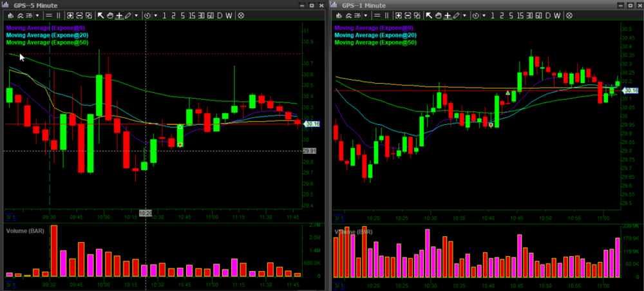Click Moving Average (Expone@50) label in left chart
The width and height of the screenshot is (644, 291).
[x=36, y=42]
